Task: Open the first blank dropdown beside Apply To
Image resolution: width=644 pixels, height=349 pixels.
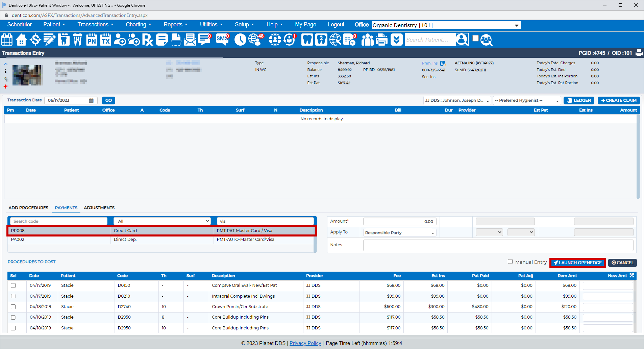Action: 489,232
